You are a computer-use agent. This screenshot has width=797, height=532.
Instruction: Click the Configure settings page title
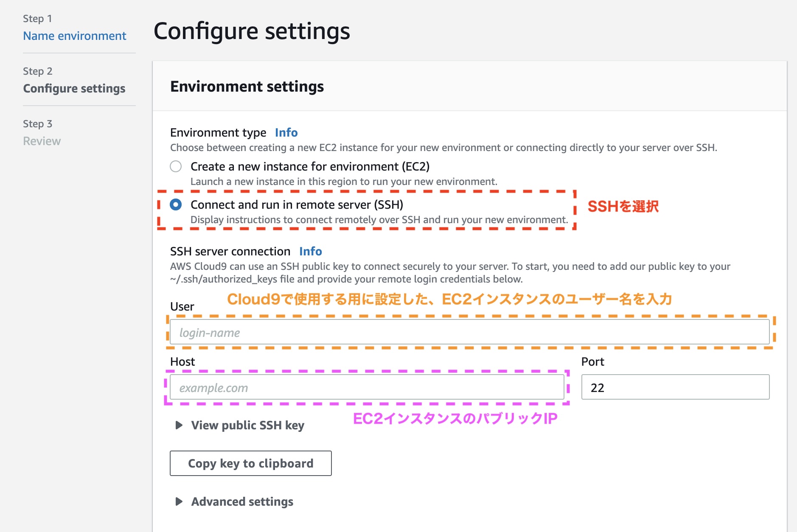(252, 31)
